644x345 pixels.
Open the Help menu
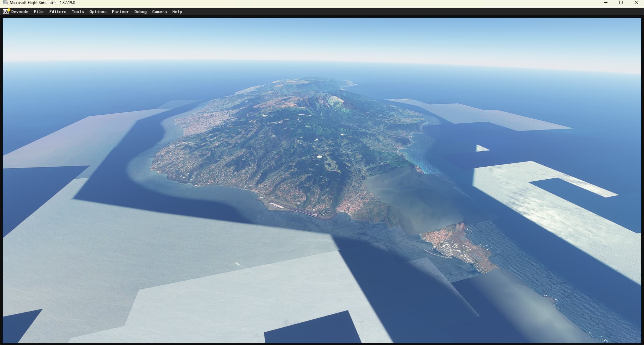click(x=177, y=12)
